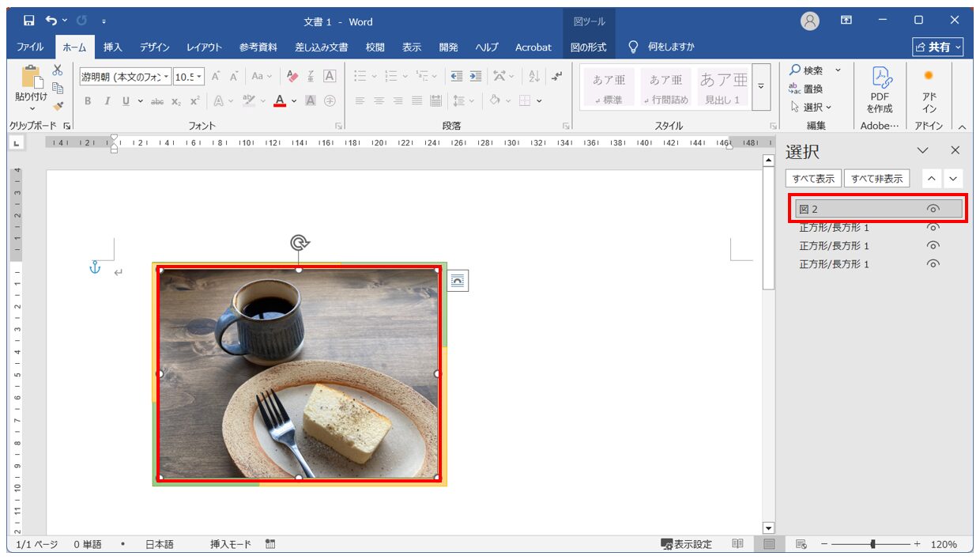980x560 pixels.
Task: Switch to read mode view icon
Action: 737,544
